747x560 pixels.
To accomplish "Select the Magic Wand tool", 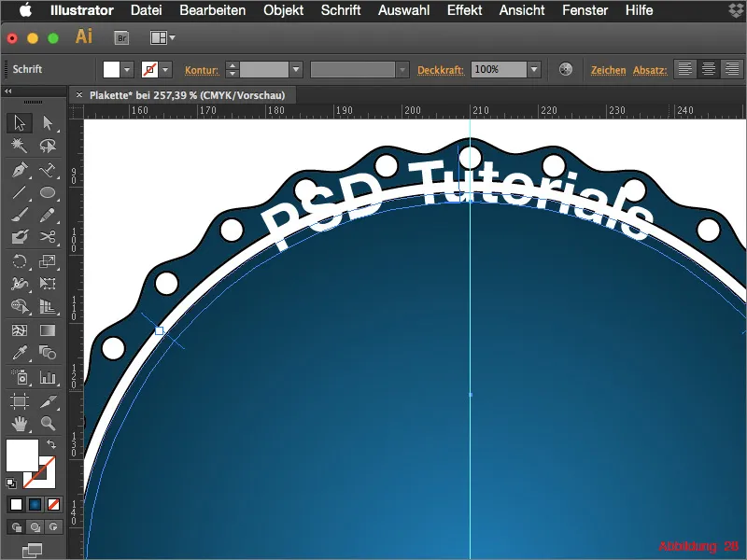I will [x=20, y=146].
